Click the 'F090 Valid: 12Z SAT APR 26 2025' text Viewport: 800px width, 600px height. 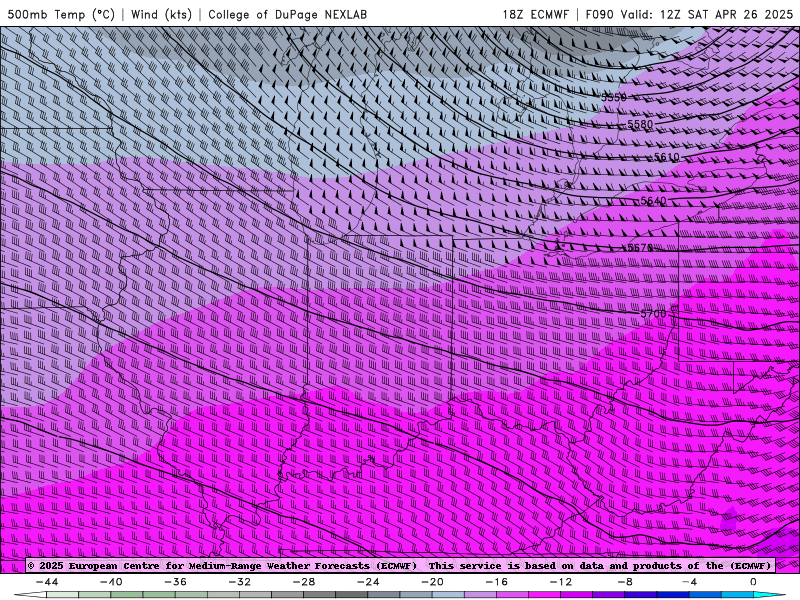tap(689, 14)
